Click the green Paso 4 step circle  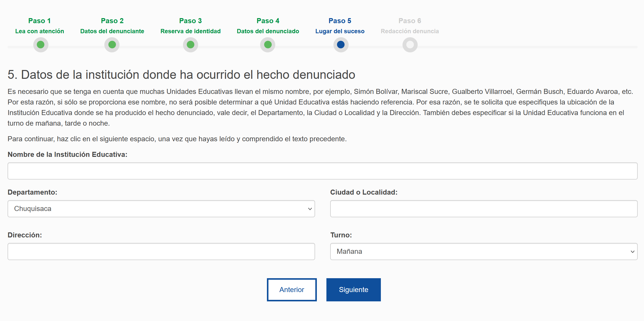point(268,45)
